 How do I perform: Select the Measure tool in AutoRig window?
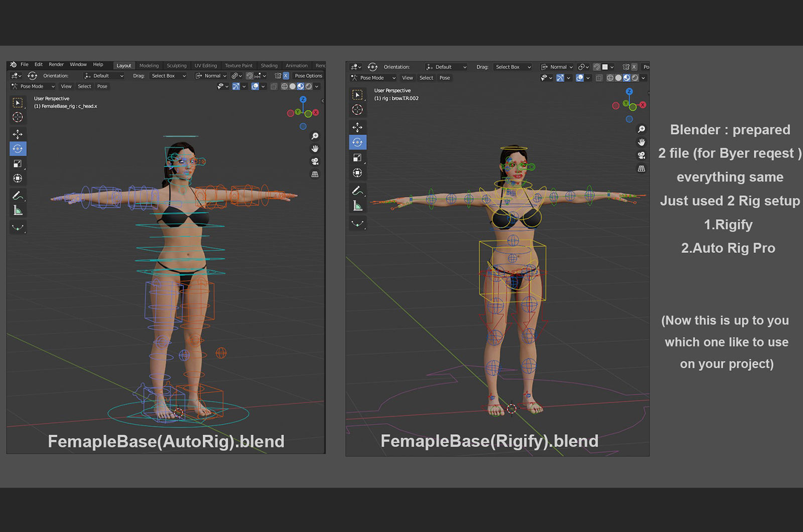[18, 210]
